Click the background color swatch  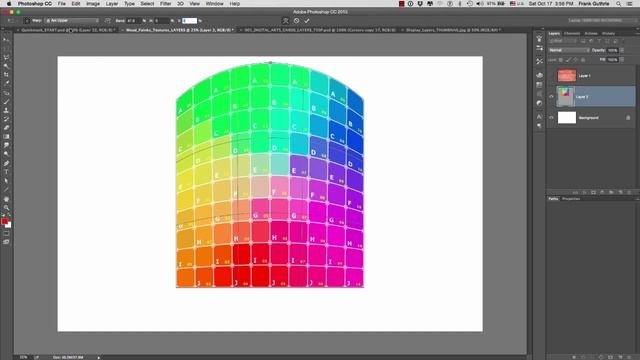click(x=9, y=225)
